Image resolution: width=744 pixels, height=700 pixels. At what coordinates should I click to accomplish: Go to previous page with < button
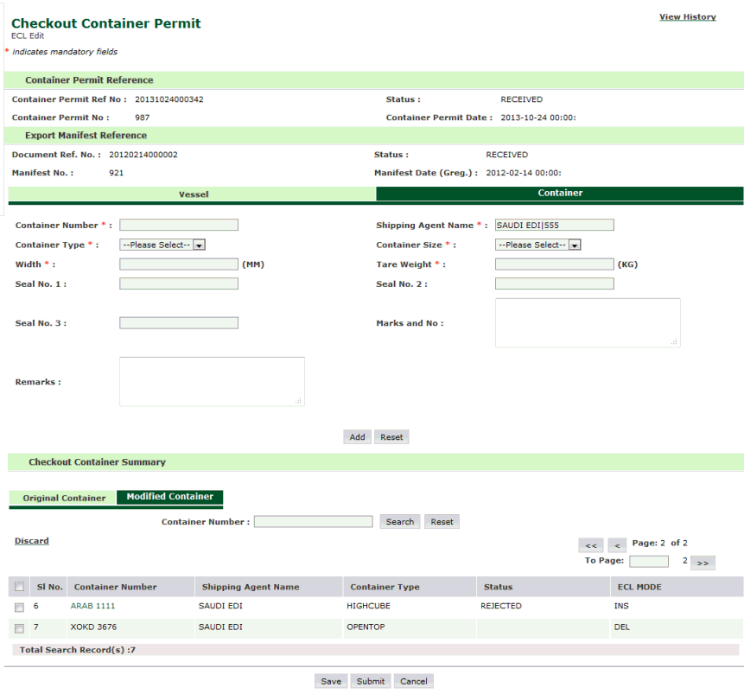pyautogui.click(x=616, y=545)
